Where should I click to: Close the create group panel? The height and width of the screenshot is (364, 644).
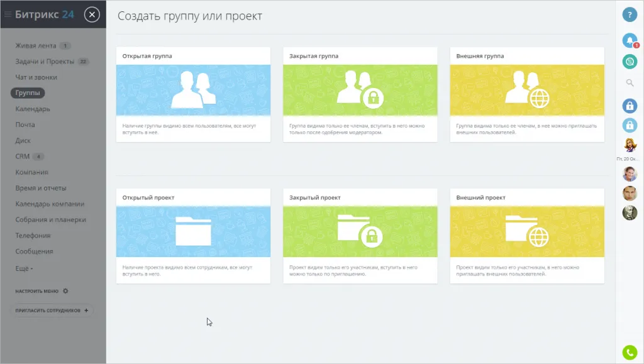(92, 14)
